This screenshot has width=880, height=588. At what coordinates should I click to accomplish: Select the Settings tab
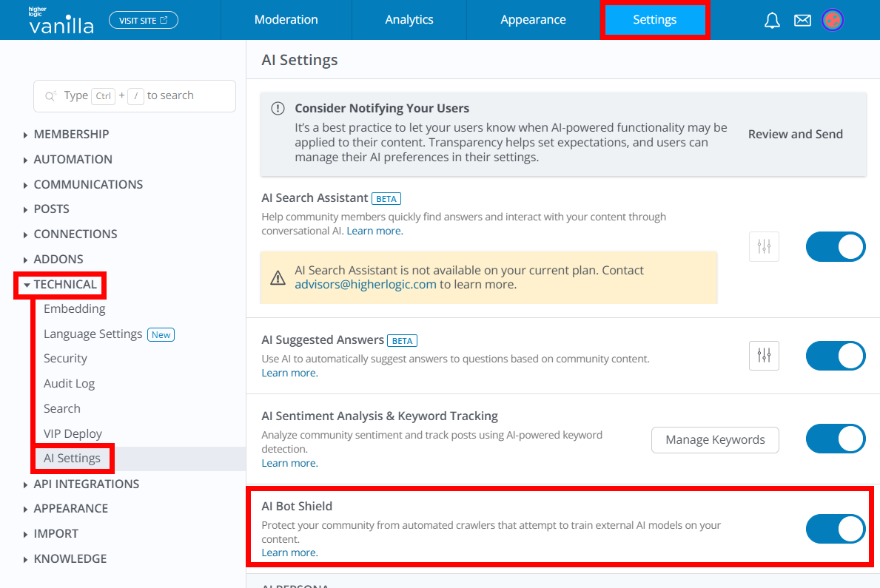pos(655,20)
